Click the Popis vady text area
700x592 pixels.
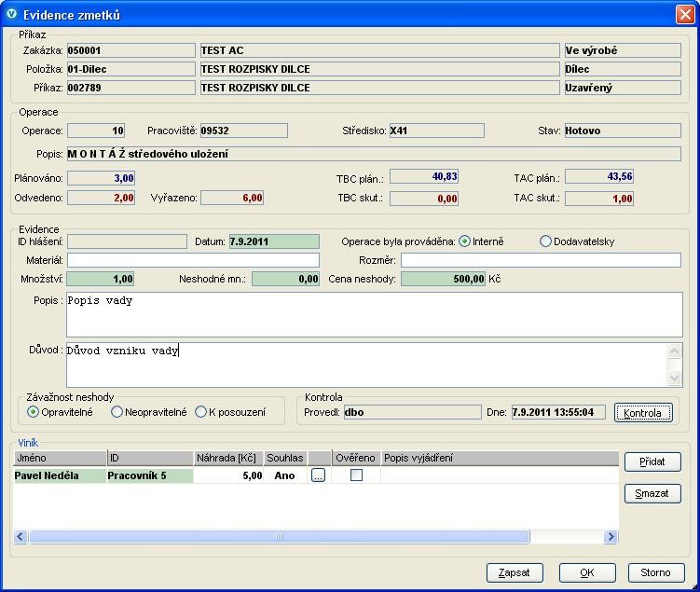click(374, 315)
